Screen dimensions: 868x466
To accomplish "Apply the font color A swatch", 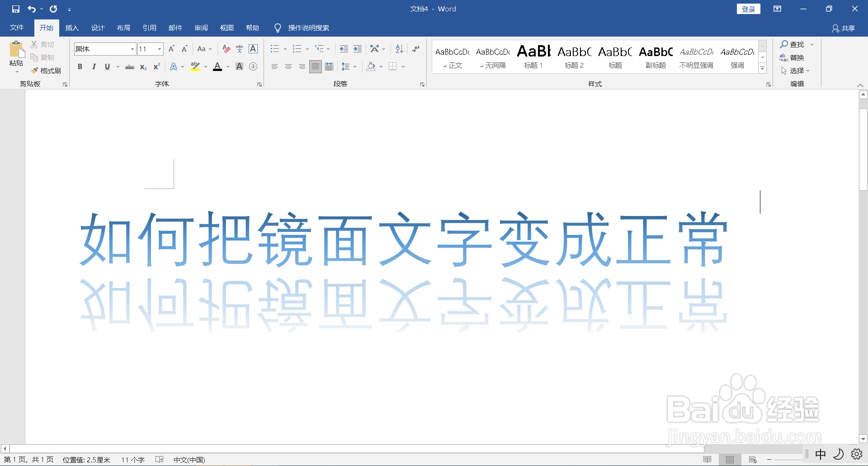I will pos(217,67).
